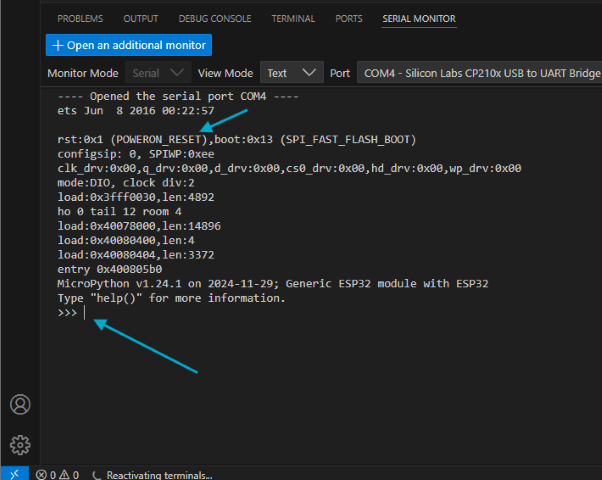Open the Port COM4 selection dropdown
This screenshot has height=480, width=602.
[480, 73]
